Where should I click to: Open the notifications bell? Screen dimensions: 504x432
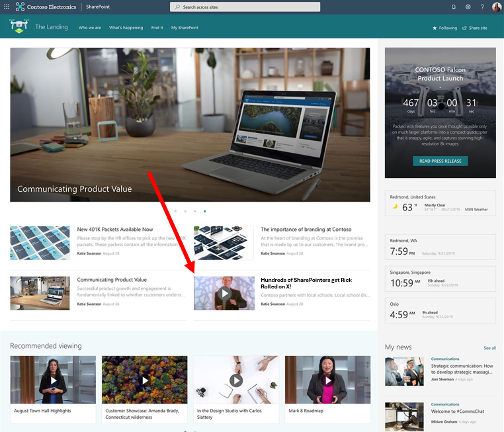[x=454, y=7]
